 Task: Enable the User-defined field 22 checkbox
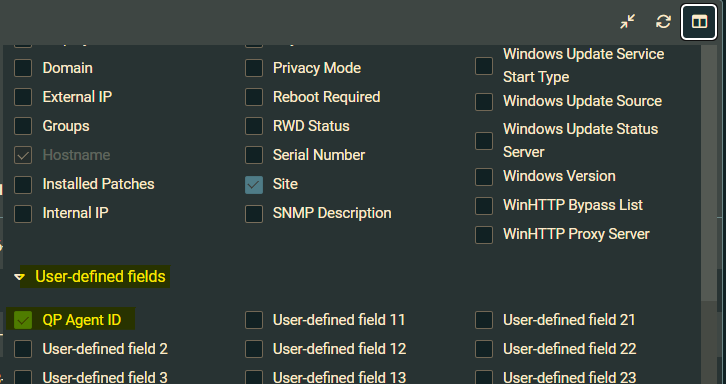pyautogui.click(x=484, y=349)
